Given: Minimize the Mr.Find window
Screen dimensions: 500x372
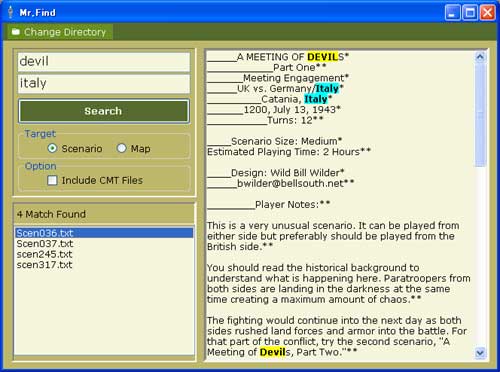Looking at the screenshot, I should [x=452, y=13].
